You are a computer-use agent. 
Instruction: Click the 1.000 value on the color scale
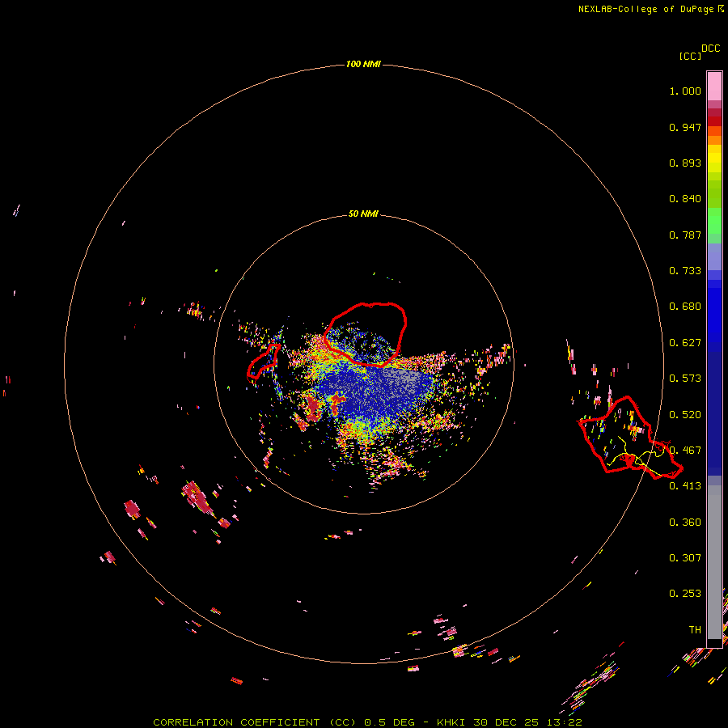click(685, 91)
